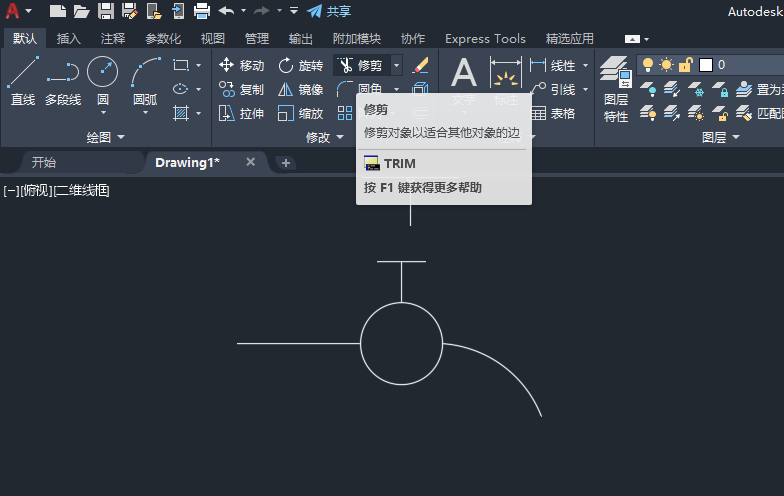Image resolution: width=784 pixels, height=496 pixels.
Task: Turn all layers on icon
Action: click(648, 113)
